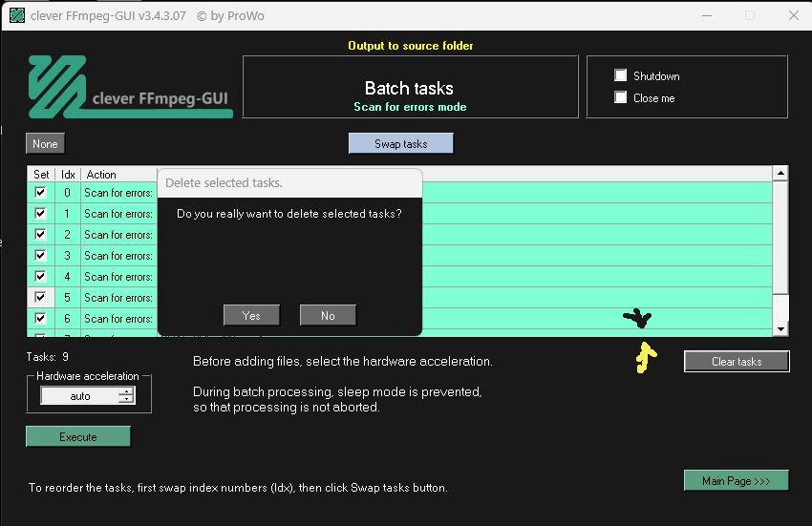Click the clever FFmpeg-GUI logo
Image resolution: width=812 pixels, height=526 pixels.
click(x=130, y=87)
